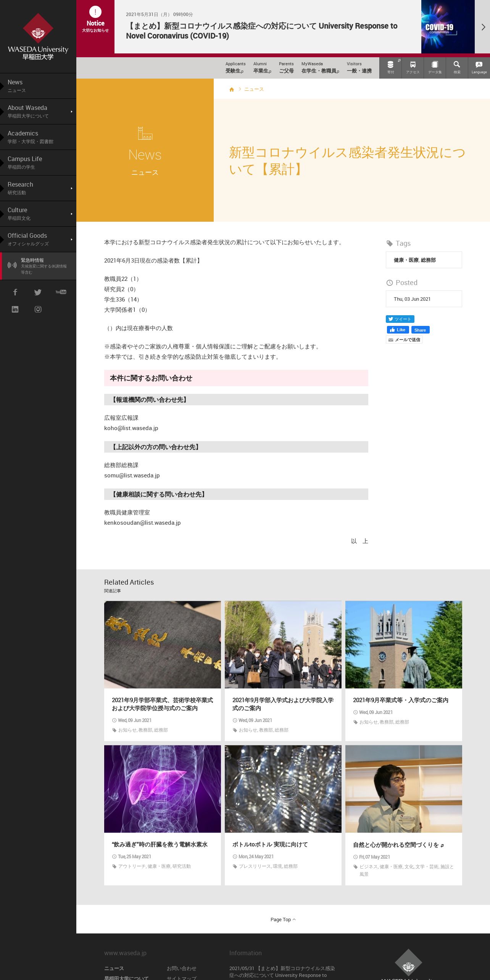This screenshot has width=490, height=980.
Task: Open Waseda's Facebook page icon
Action: (15, 292)
